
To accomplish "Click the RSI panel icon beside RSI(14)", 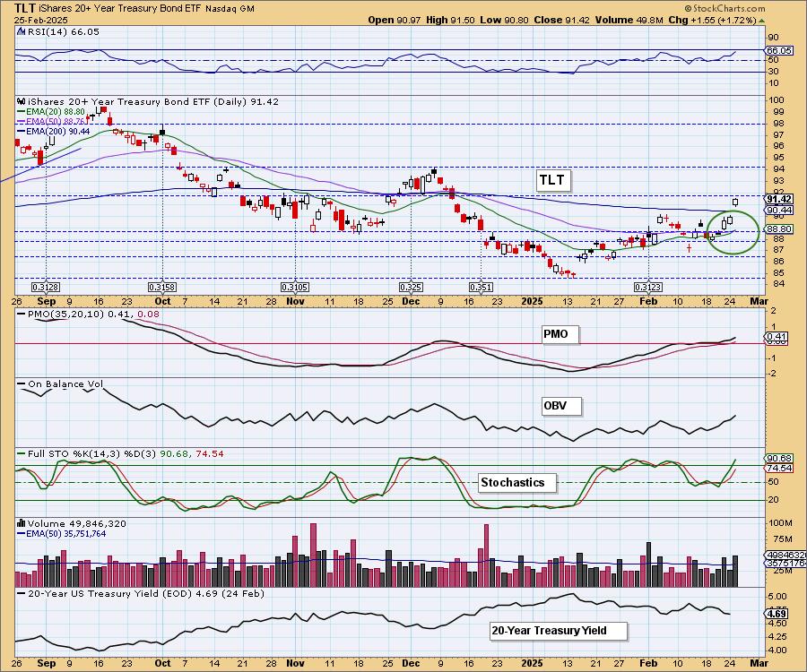I will click(22, 32).
